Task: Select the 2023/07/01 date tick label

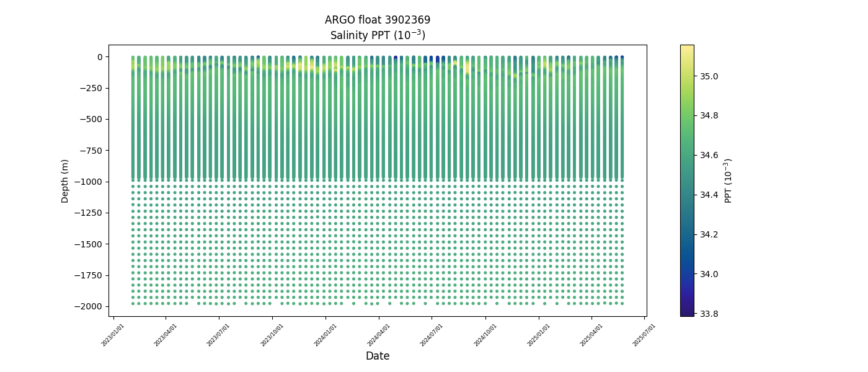Action: tap(220, 334)
